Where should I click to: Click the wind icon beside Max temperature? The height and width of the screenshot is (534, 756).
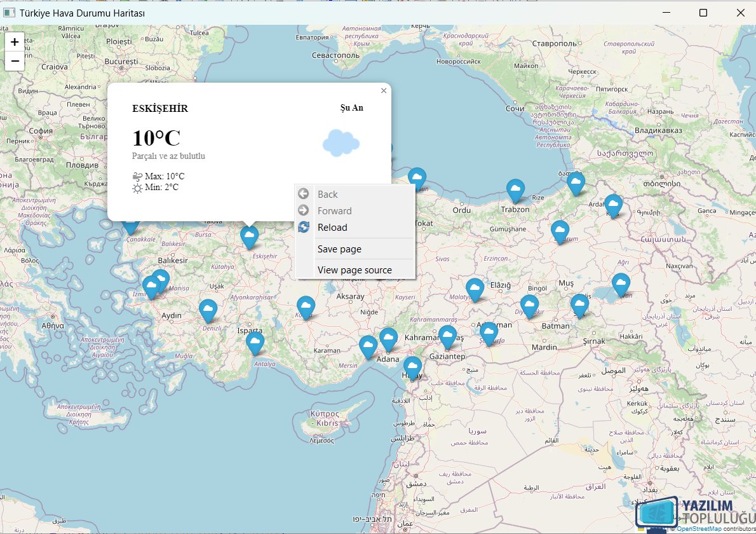pos(137,177)
